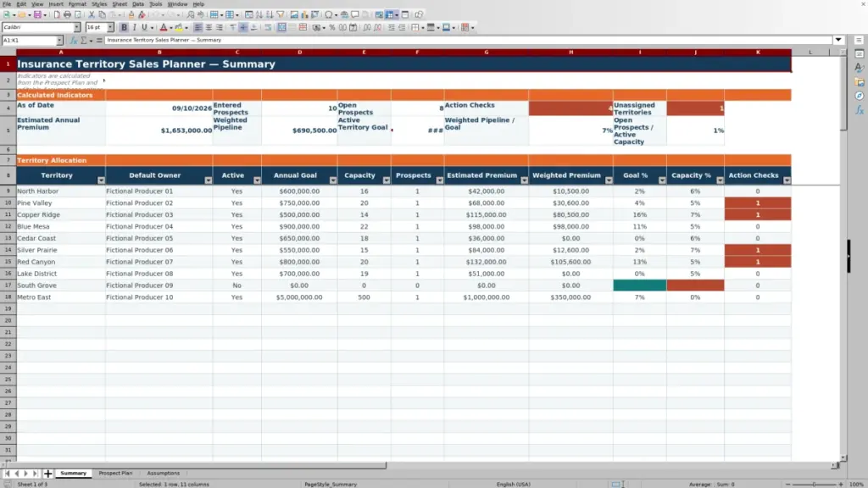Toggle Align Left for the cell

198,28
